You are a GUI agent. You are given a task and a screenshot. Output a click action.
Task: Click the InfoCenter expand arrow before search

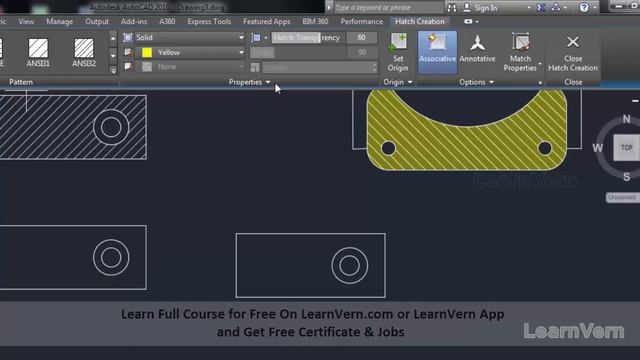[329, 7]
